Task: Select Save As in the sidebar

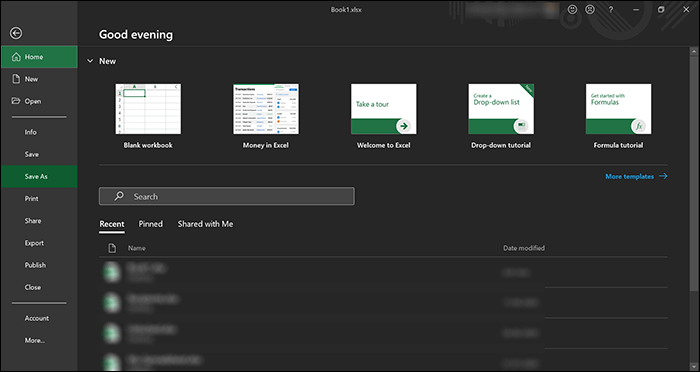Action: click(39, 176)
